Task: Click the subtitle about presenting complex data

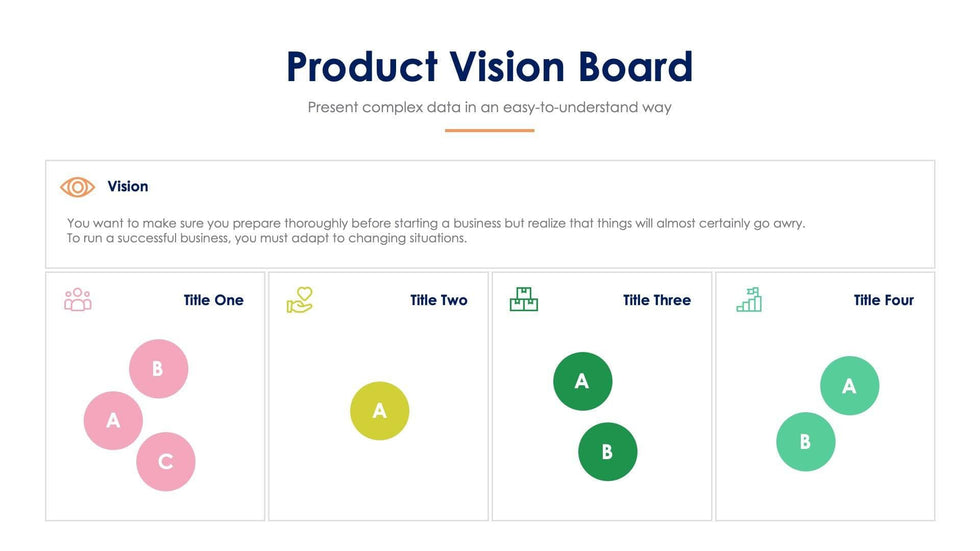Action: [x=489, y=107]
